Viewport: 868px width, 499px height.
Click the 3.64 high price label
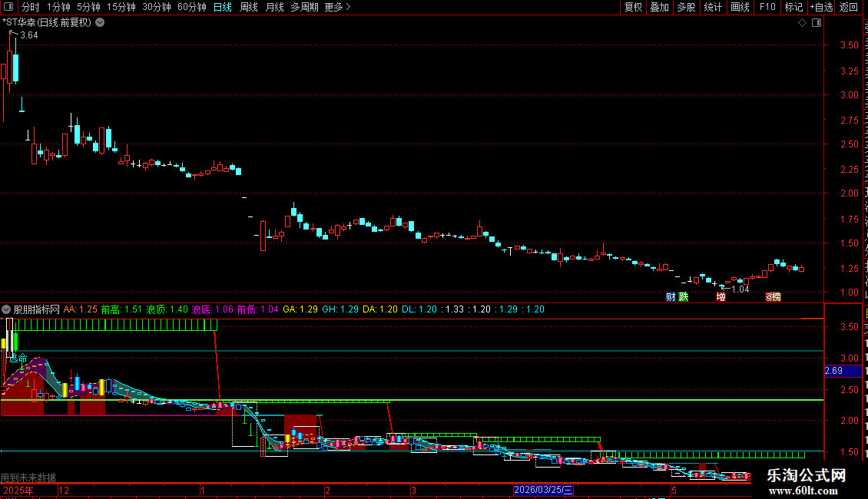coord(29,35)
